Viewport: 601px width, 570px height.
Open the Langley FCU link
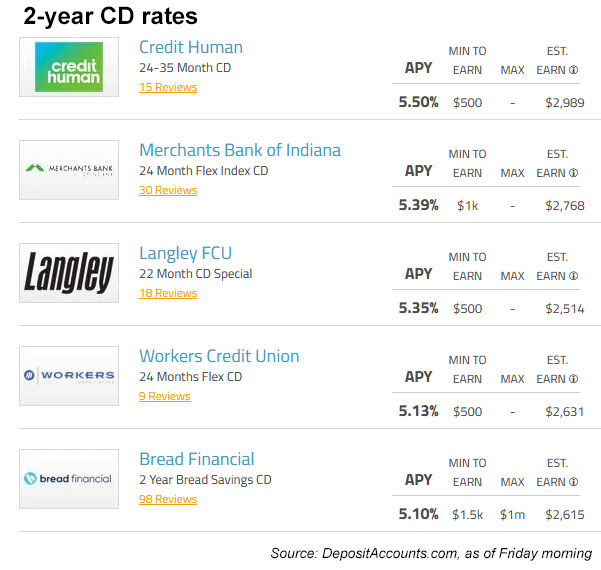click(x=185, y=253)
